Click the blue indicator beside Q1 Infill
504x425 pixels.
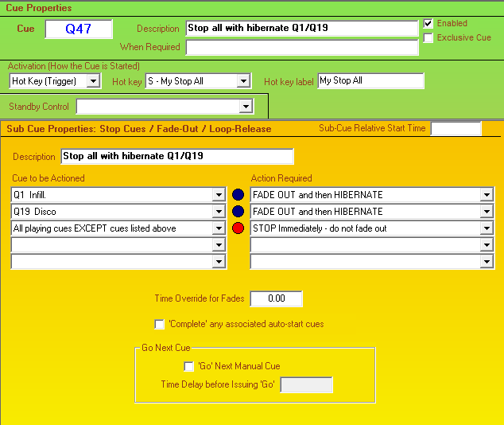pyautogui.click(x=238, y=195)
